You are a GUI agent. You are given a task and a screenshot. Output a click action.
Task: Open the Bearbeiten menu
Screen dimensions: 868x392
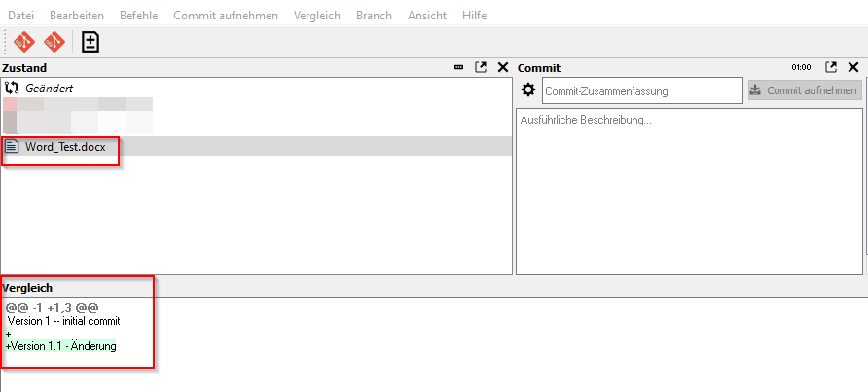(x=77, y=16)
